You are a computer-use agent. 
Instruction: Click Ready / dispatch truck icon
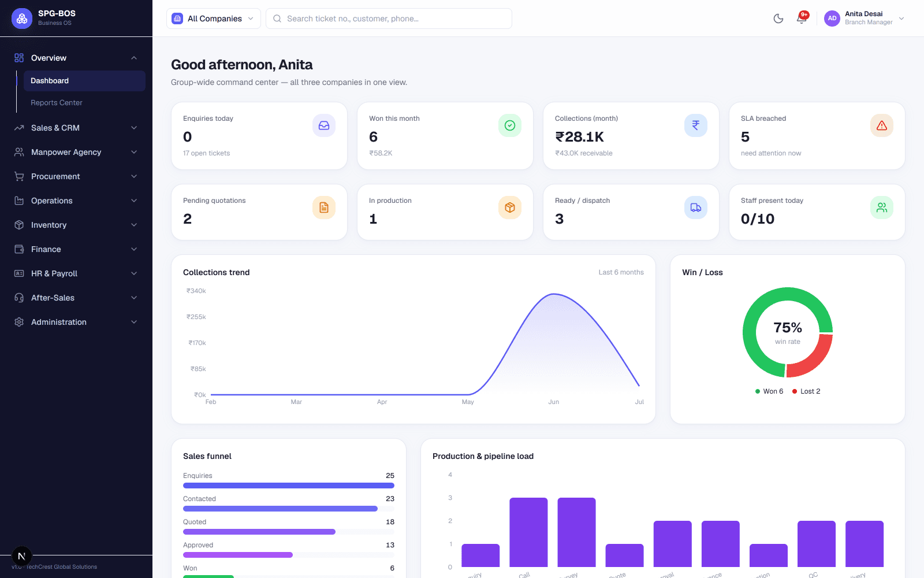pyautogui.click(x=696, y=208)
